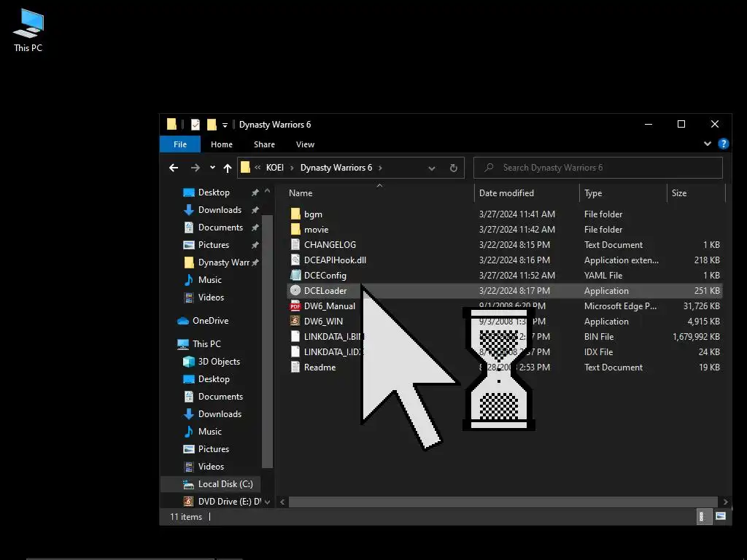Click New Folder icon in title bar
Viewport: 747px width, 560px height.
[x=212, y=125]
